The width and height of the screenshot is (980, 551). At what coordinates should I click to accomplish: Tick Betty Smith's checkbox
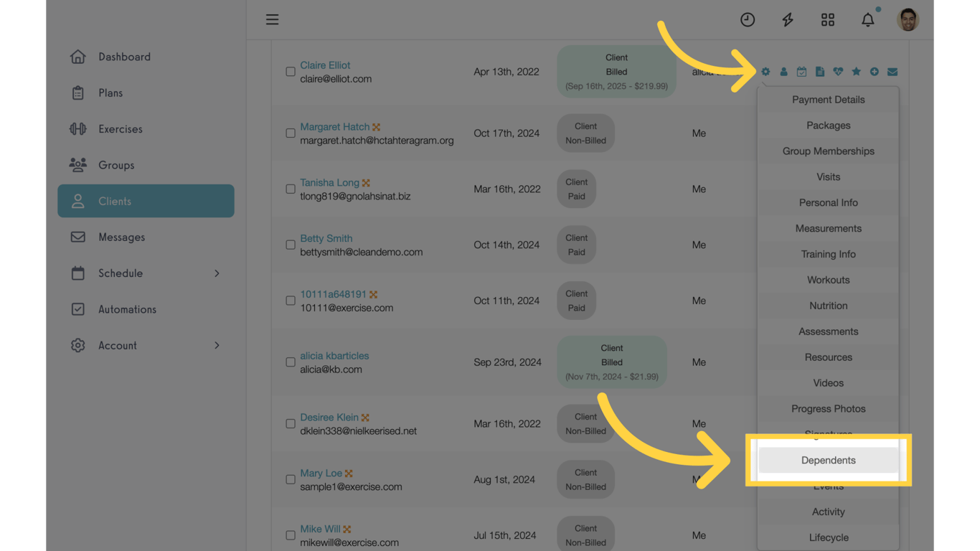[x=291, y=245]
